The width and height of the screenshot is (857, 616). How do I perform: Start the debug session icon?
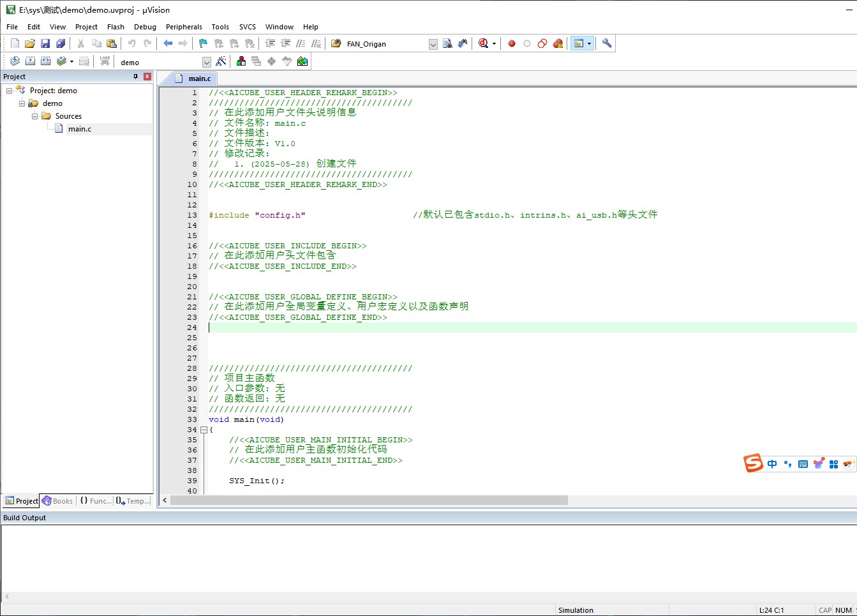(x=483, y=43)
